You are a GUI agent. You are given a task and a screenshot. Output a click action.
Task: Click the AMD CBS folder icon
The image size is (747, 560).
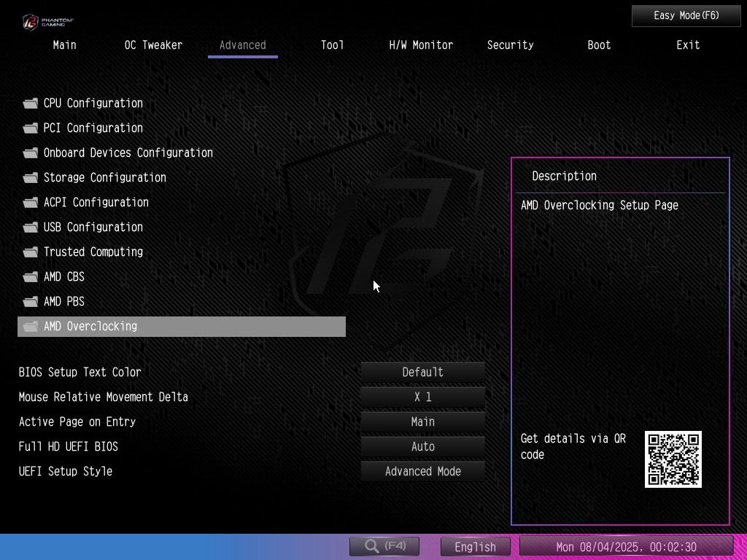[x=31, y=276]
